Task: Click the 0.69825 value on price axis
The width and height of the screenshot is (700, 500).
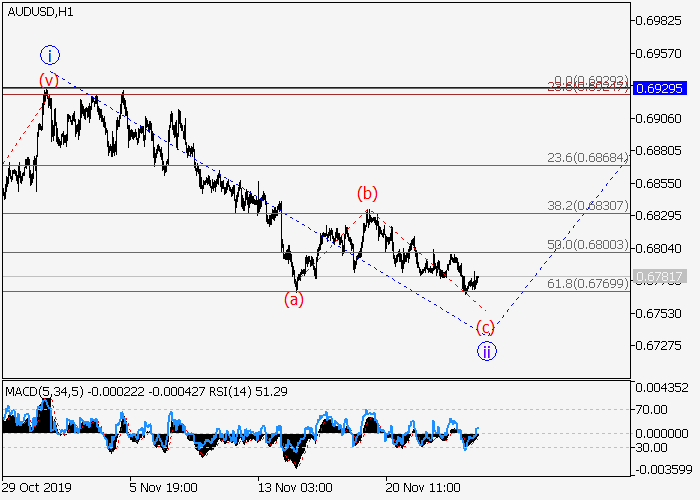Action: [663, 21]
